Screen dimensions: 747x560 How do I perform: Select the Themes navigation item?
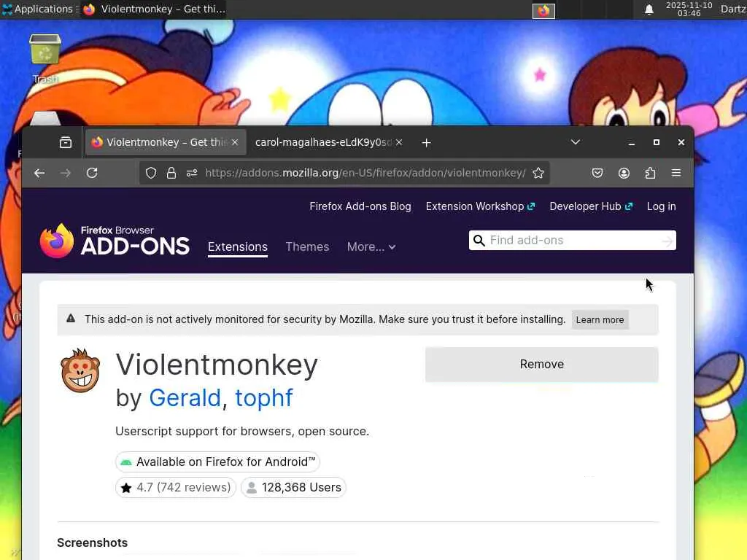click(x=307, y=246)
